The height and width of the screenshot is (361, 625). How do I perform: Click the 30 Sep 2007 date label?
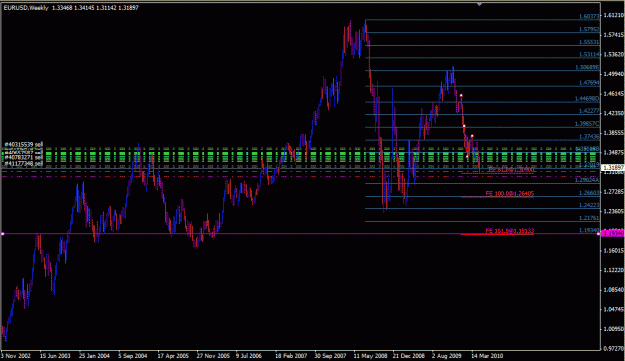pyautogui.click(x=330, y=355)
